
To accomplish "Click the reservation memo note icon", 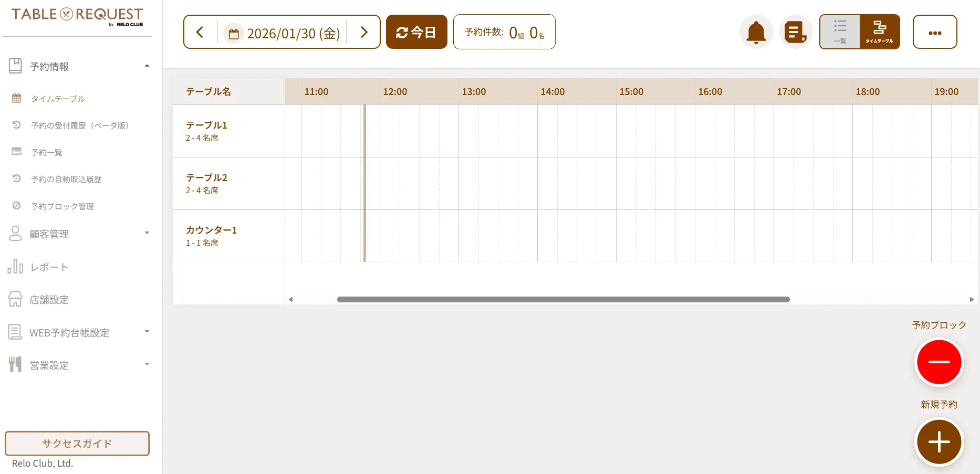I will (x=795, y=33).
